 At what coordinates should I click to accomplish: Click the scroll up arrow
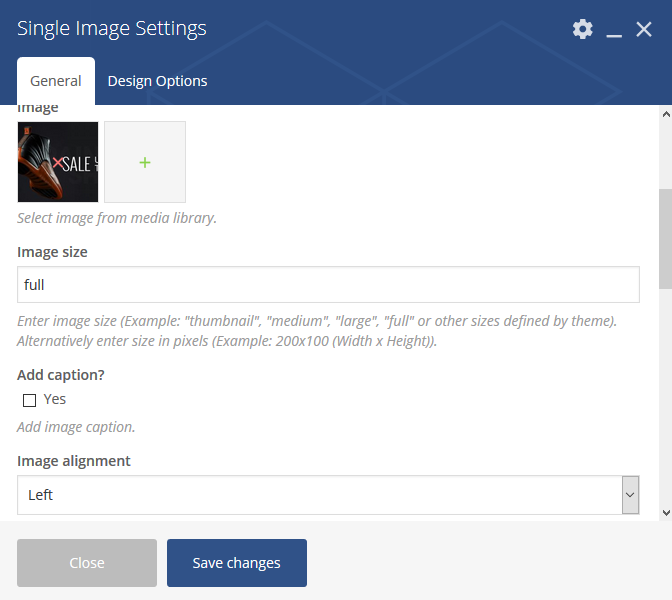click(x=666, y=114)
